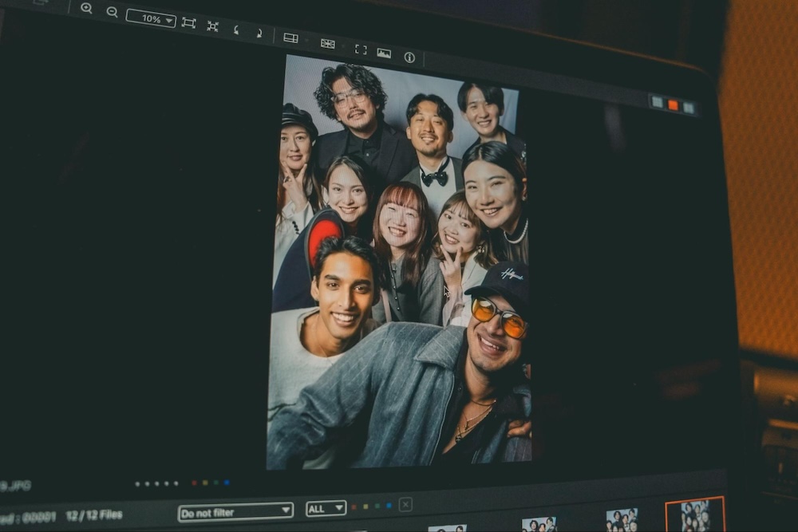Toggle the focus frame display icon
This screenshot has width=798, height=532.
coord(361,49)
